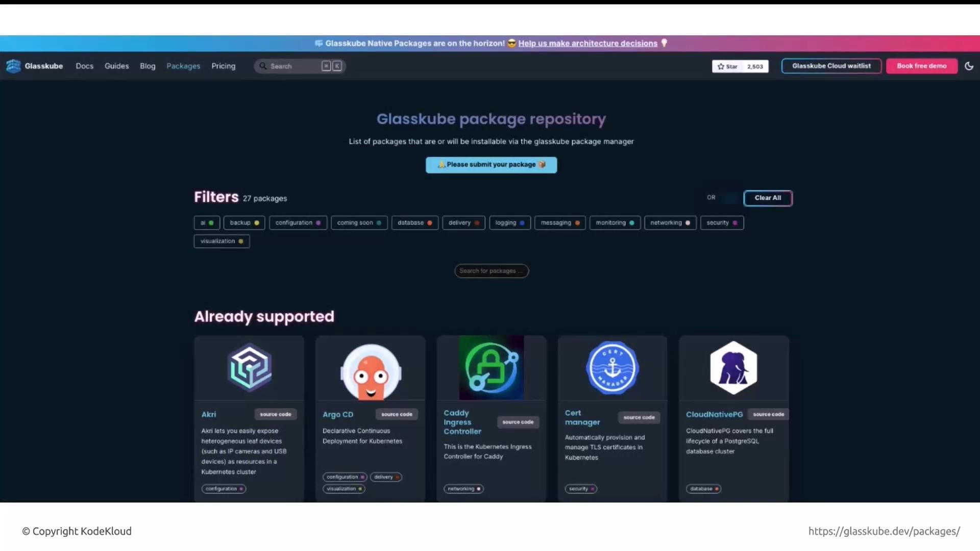This screenshot has height=551, width=980.
Task: Open the Guides nav item
Action: (116, 66)
